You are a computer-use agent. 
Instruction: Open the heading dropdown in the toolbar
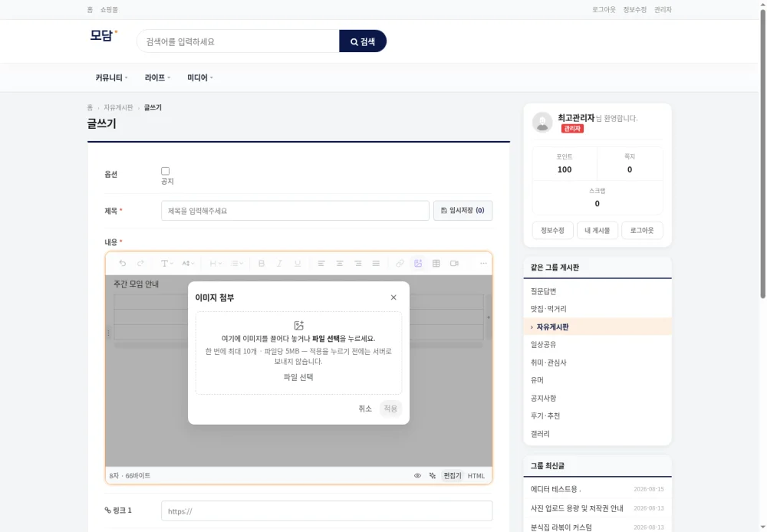point(216,264)
